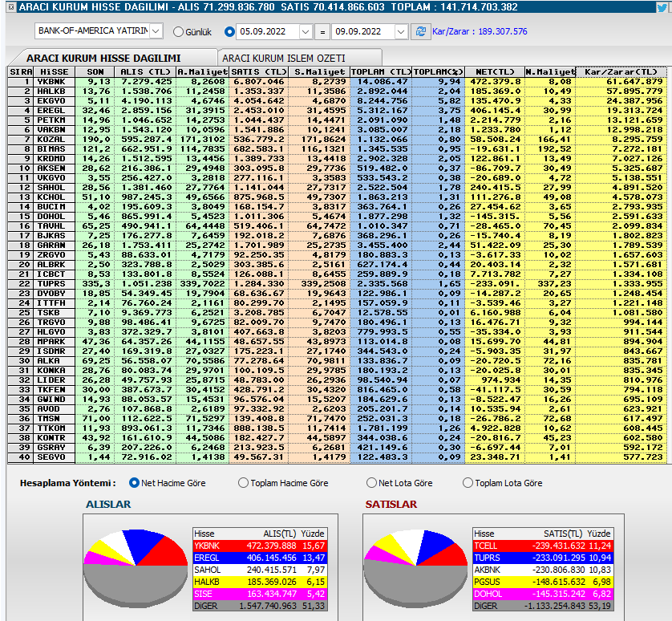This screenshot has width=672, height=621.
Task: Sort by the TOPLAM (TL) column header
Action: pos(381,71)
